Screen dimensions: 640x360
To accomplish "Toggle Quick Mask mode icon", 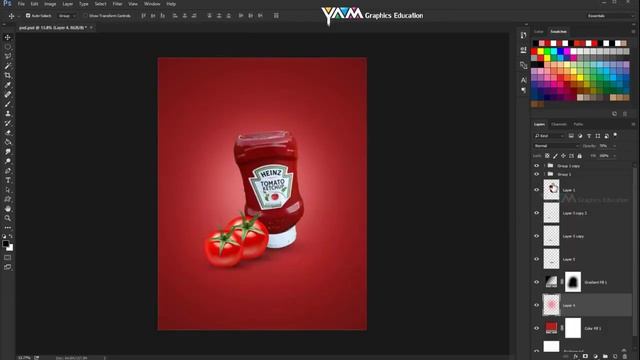I will coord(8,258).
